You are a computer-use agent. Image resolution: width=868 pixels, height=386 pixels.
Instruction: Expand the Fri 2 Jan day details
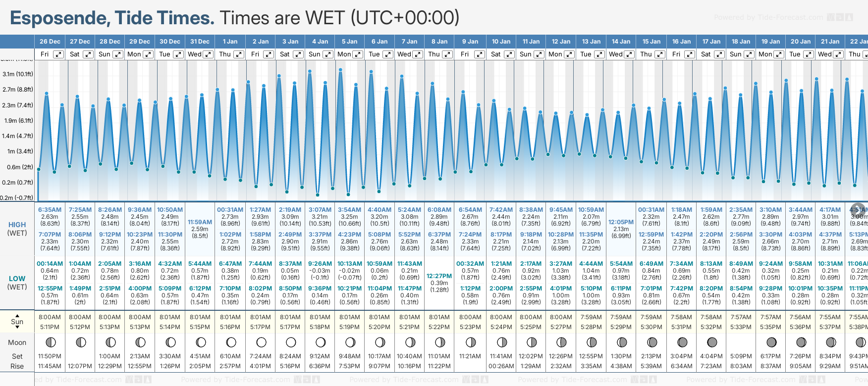point(268,54)
